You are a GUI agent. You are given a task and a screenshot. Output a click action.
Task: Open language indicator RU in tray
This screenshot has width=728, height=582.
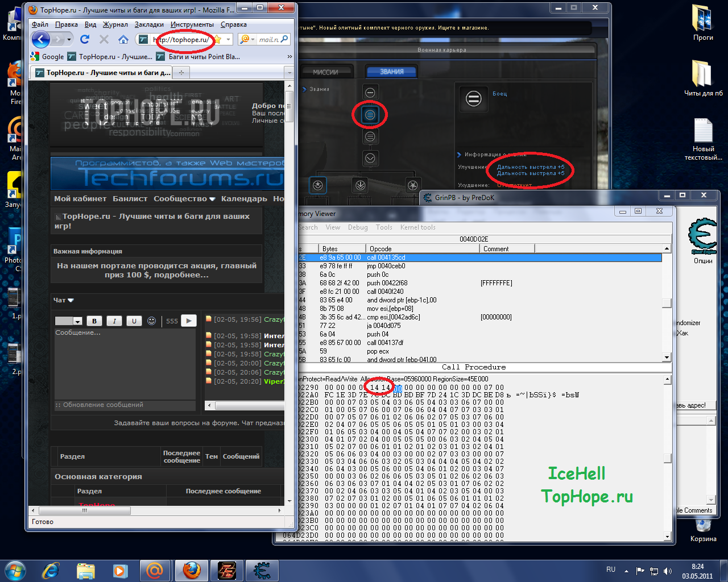coord(611,569)
